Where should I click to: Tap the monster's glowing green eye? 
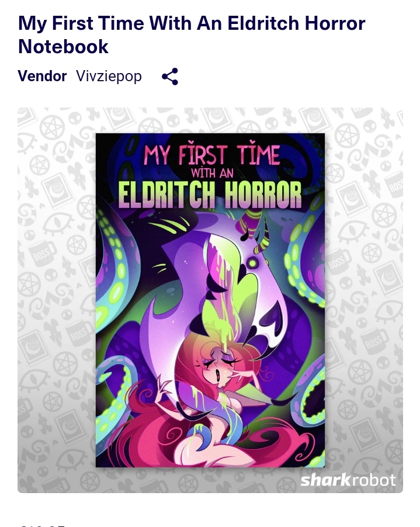click(x=252, y=263)
